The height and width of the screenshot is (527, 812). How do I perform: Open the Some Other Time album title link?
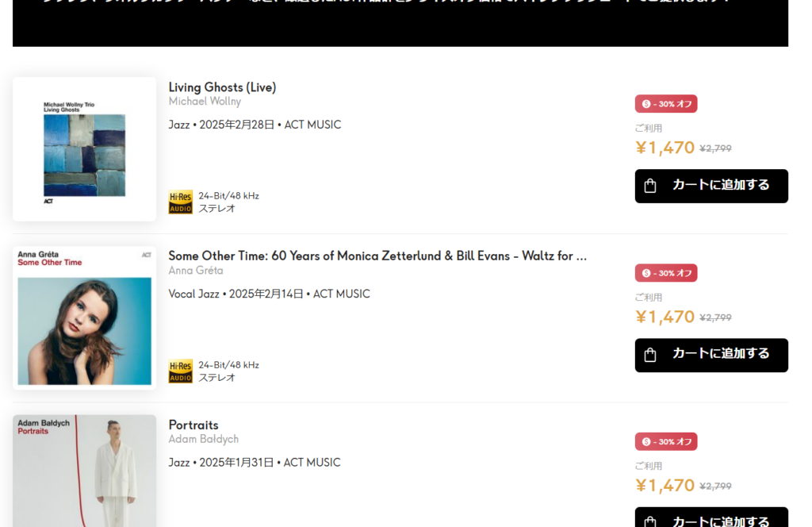click(377, 256)
